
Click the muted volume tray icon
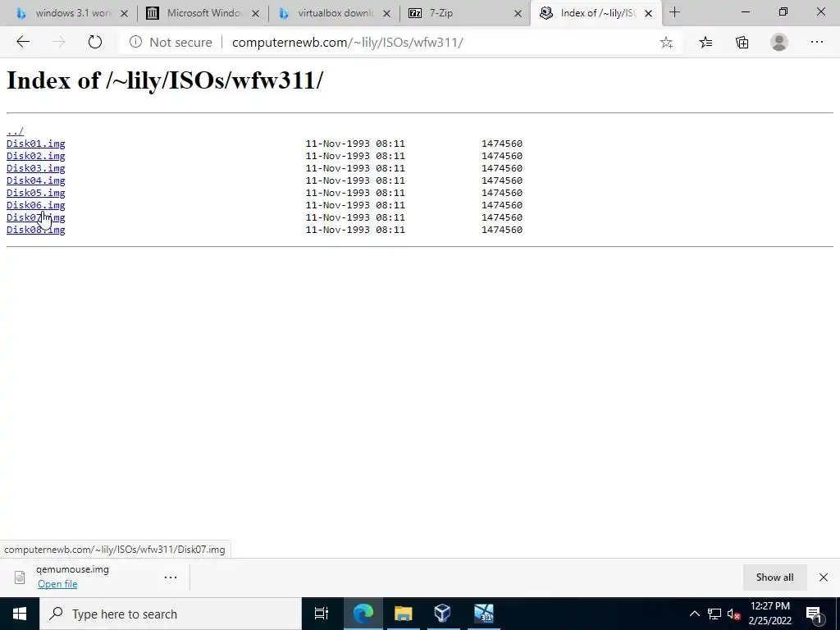click(x=733, y=614)
